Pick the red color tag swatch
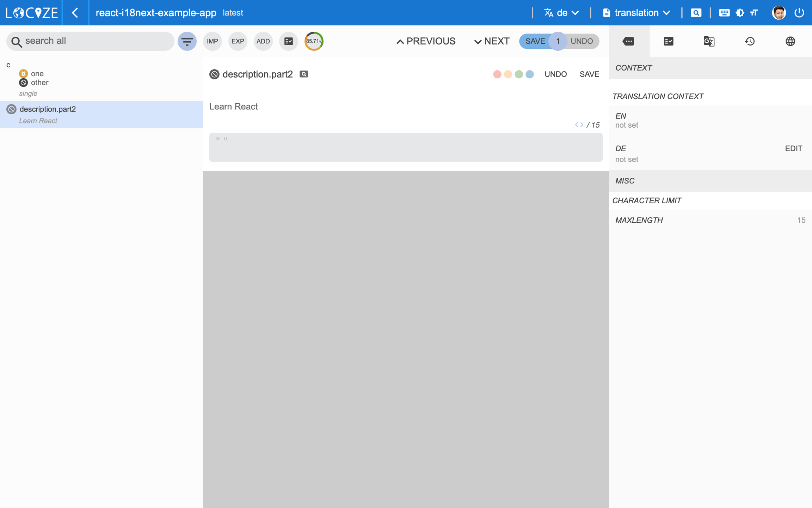The width and height of the screenshot is (812, 508). (497, 74)
